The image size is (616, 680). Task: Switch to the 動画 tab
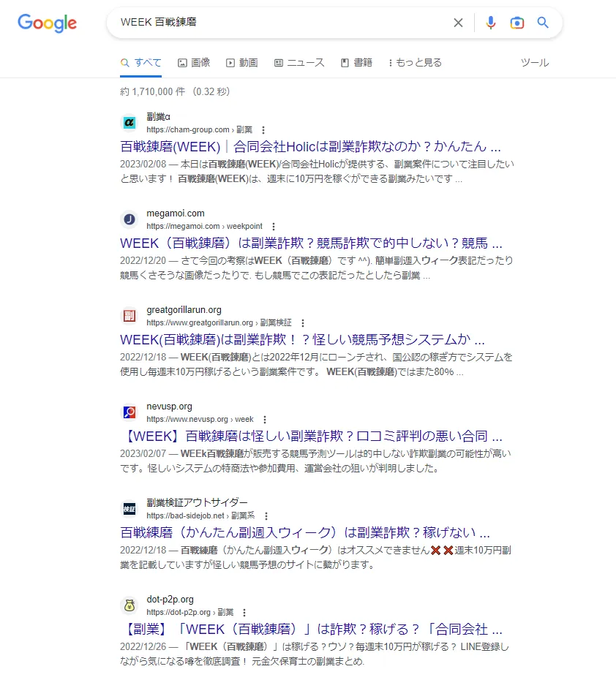(x=242, y=63)
